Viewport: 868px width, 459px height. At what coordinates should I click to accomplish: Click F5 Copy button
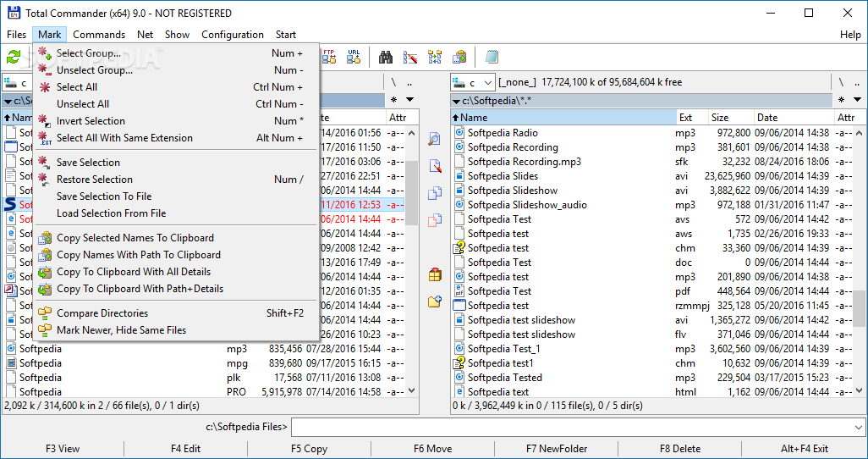pos(310,449)
